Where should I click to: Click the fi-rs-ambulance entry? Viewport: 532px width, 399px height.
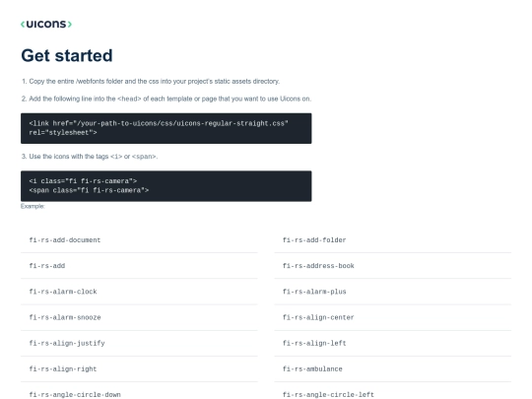tap(392, 368)
